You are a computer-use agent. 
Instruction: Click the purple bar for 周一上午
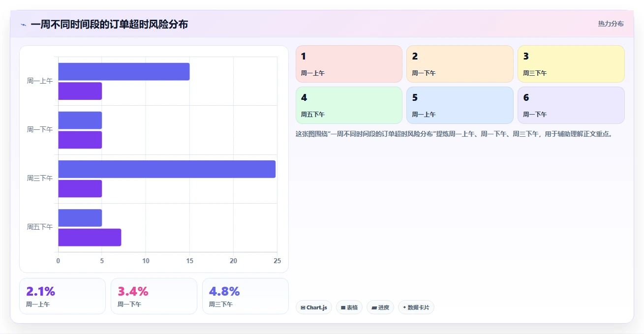pos(80,91)
